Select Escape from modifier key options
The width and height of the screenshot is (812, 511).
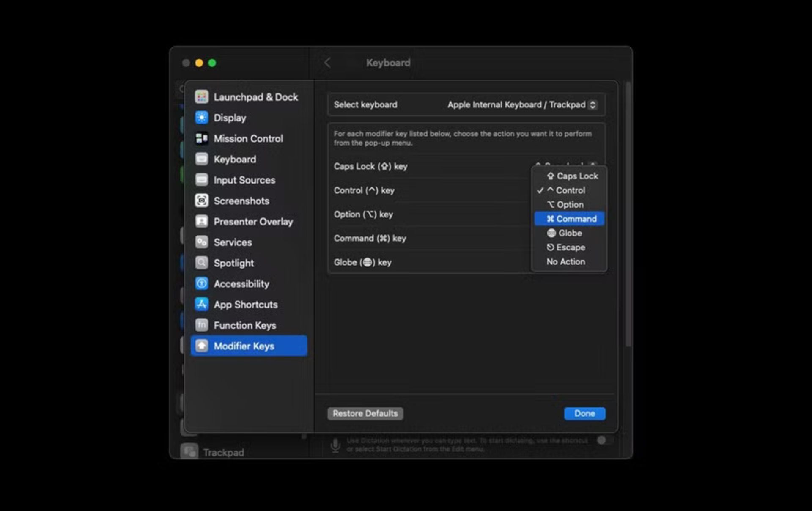pos(569,247)
